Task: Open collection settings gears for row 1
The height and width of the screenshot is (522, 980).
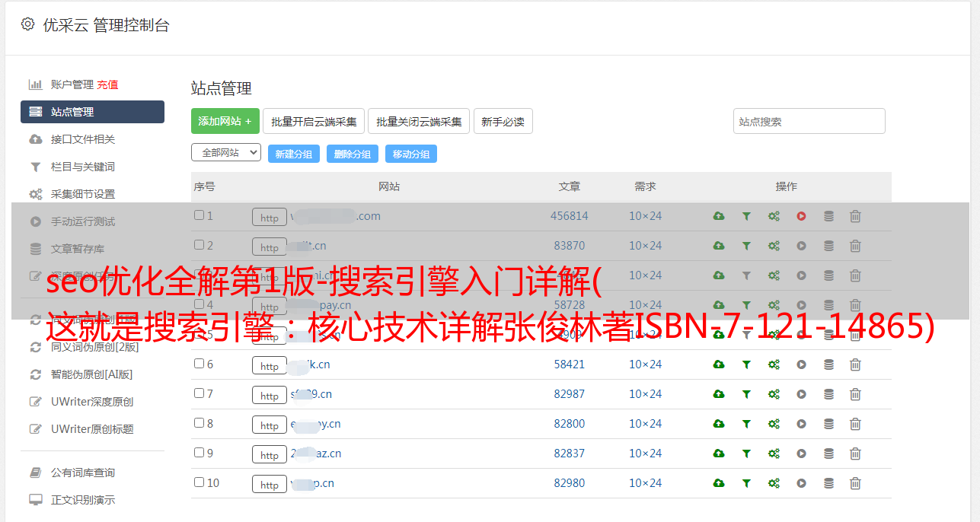Action: click(774, 216)
